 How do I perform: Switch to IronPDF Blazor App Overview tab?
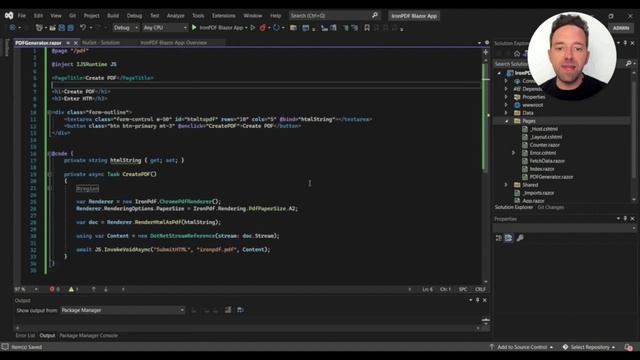coord(173,42)
